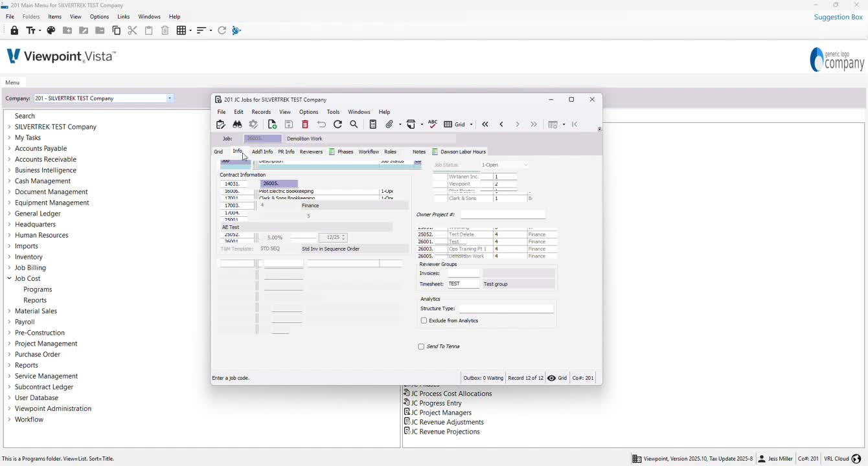Click the Menu tab in main window

pyautogui.click(x=12, y=83)
